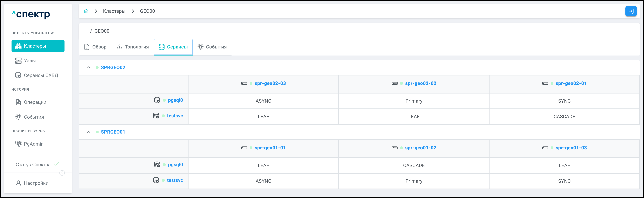
Task: Open pgsql0 service under SPRGEO02
Action: [175, 100]
